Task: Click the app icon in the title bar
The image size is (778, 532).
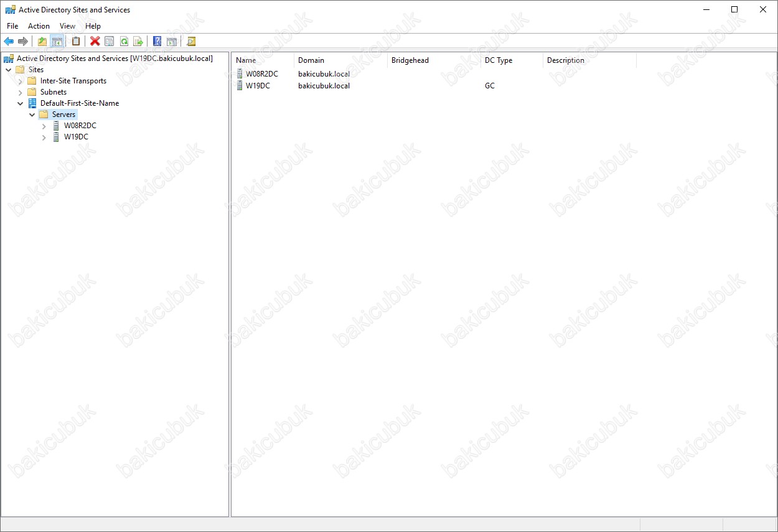Action: tap(10, 10)
